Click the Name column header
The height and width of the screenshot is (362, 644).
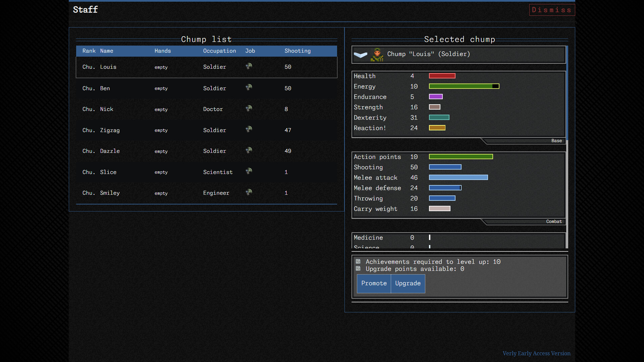(107, 51)
